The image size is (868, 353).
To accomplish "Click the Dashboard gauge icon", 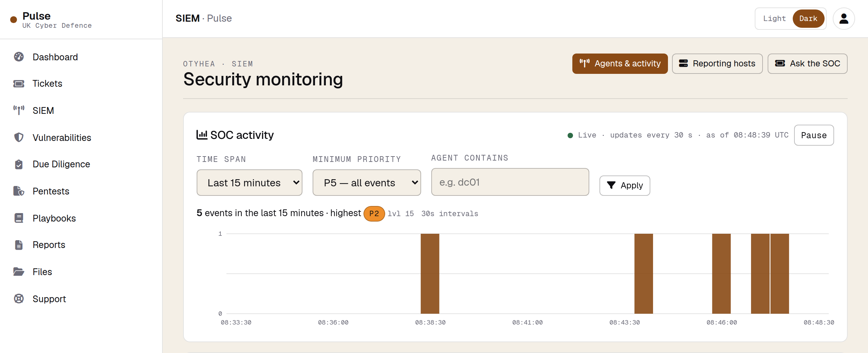I will tap(19, 57).
